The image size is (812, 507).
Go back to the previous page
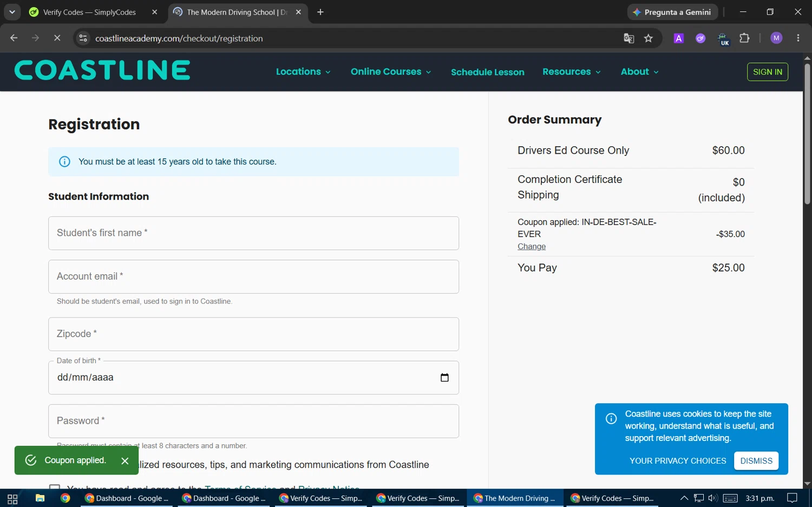pyautogui.click(x=14, y=38)
